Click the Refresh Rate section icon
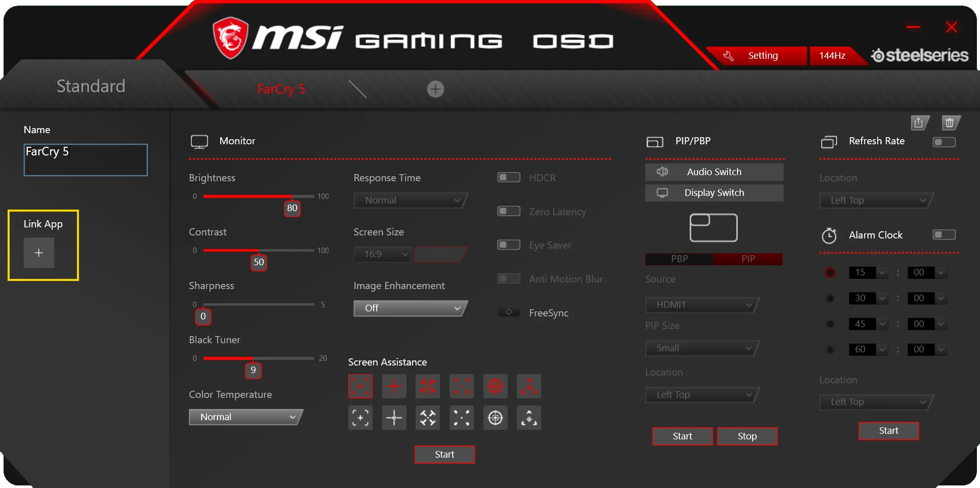980x488 pixels. pos(829,142)
